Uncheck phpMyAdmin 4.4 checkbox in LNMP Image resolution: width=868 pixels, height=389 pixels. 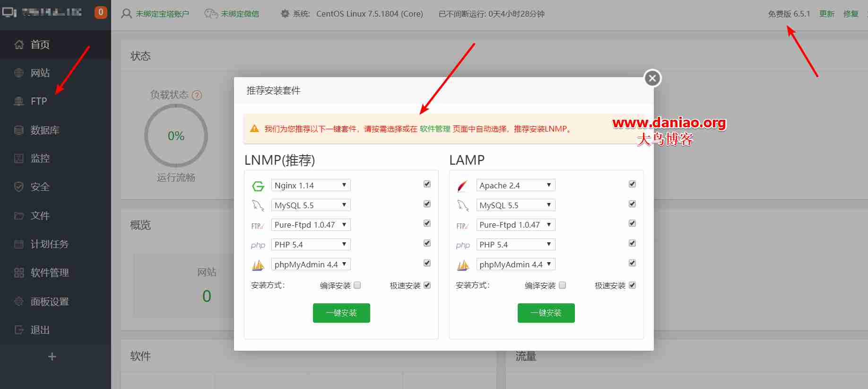click(x=427, y=263)
